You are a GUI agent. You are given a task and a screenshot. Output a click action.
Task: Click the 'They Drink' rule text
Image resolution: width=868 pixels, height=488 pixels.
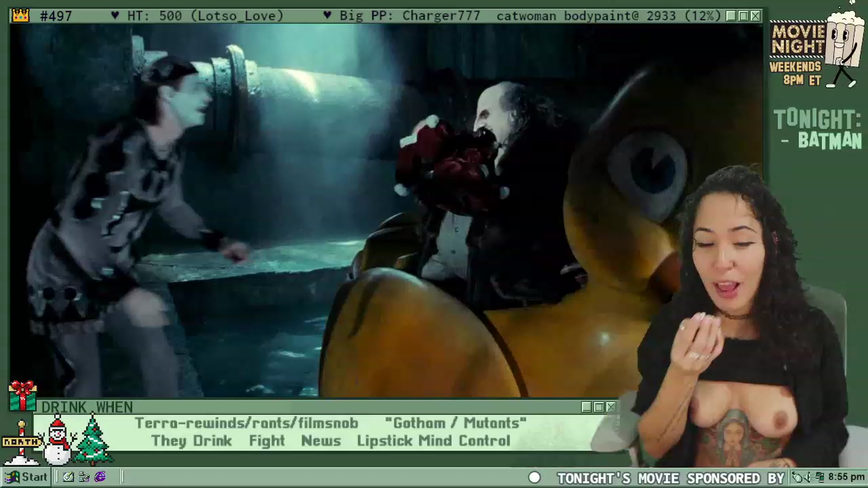click(191, 441)
